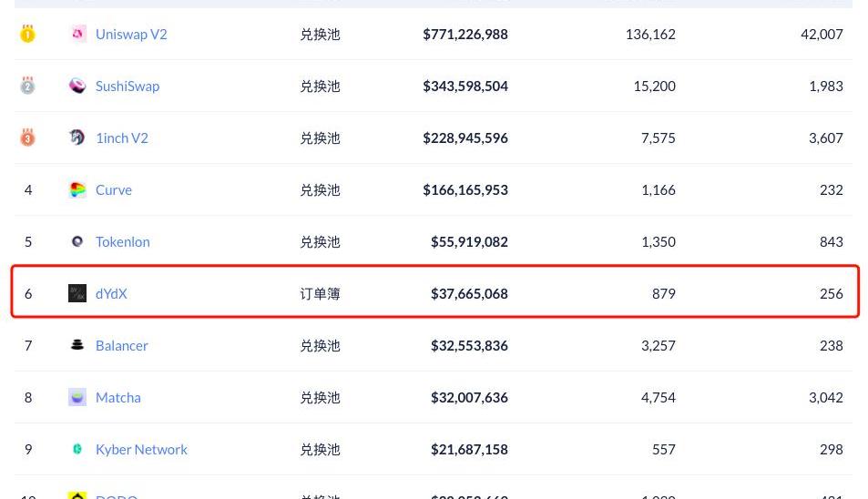Image resolution: width=868 pixels, height=499 pixels.
Task: Select volume $32,007,636 for Matcha
Action: [x=469, y=398]
